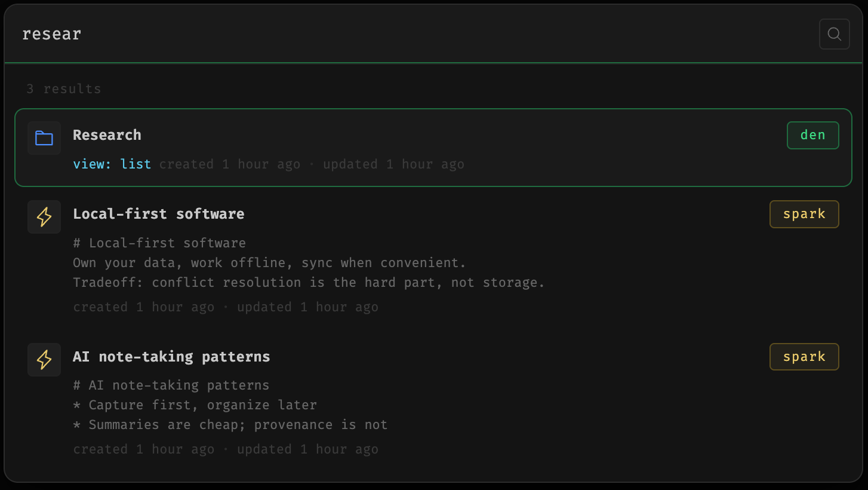Click the lightning icon for AI note-taking patterns
The width and height of the screenshot is (868, 490).
(x=44, y=360)
